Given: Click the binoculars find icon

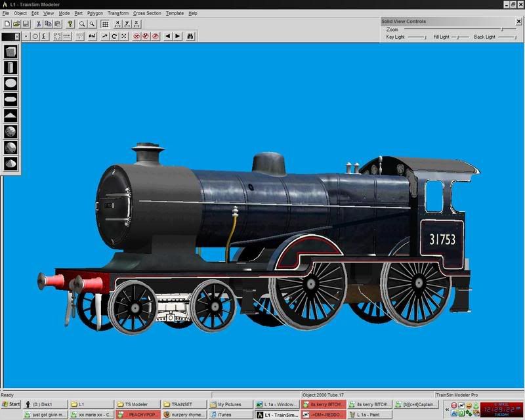Looking at the screenshot, I should tap(190, 36).
